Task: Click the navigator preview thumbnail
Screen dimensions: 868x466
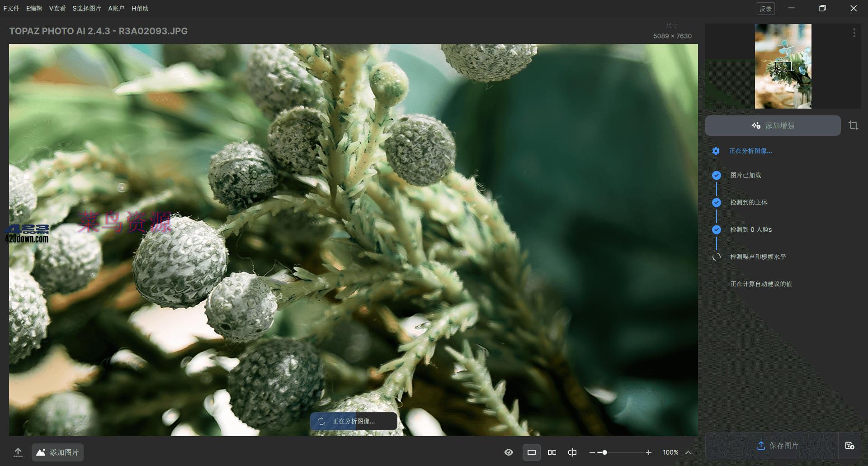Action: pos(783,66)
